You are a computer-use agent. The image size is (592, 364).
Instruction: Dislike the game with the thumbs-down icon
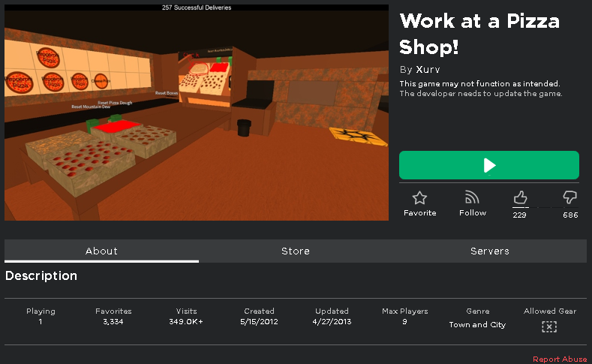[x=569, y=197]
